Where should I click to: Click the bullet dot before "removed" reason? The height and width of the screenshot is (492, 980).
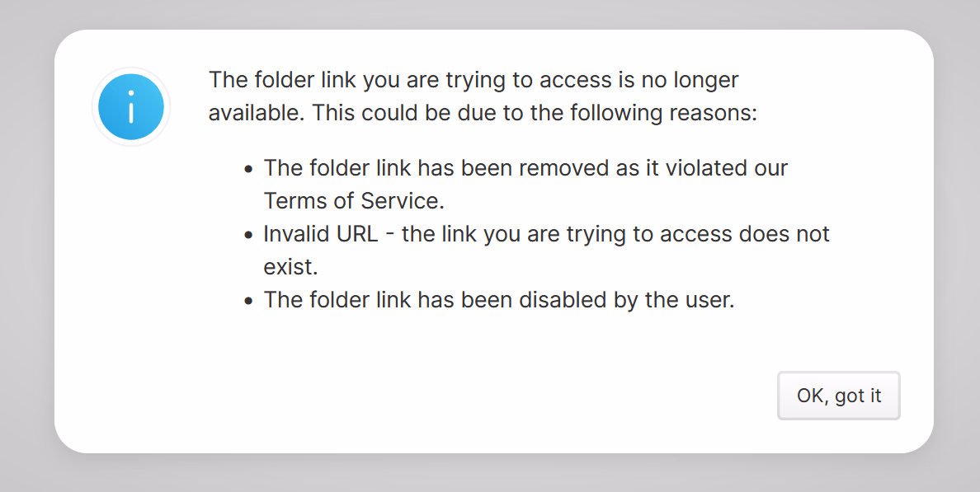pos(249,169)
